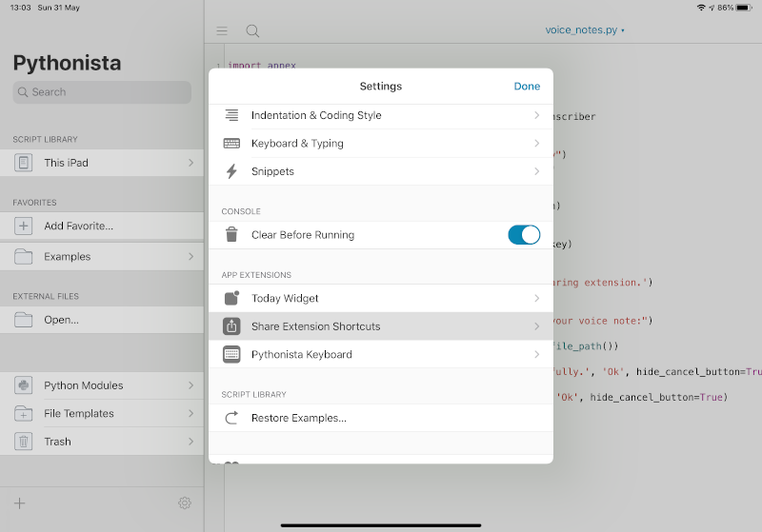The image size is (762, 532).
Task: Select the Clear Before Running label
Action: [303, 235]
